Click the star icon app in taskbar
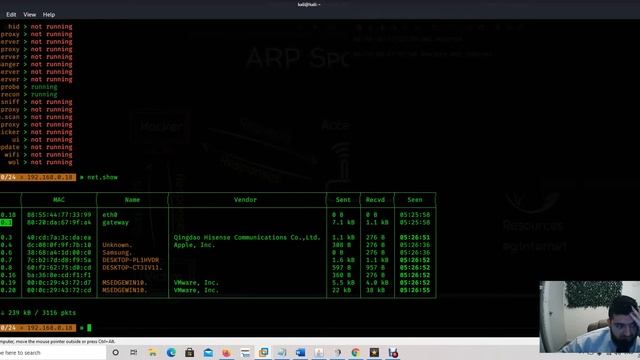The height and width of the screenshot is (360, 640). point(374,352)
